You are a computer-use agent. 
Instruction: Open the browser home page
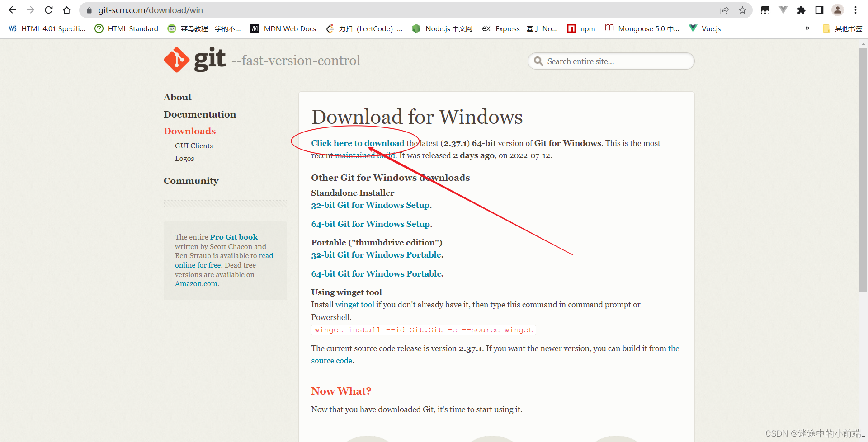pyautogui.click(x=67, y=10)
